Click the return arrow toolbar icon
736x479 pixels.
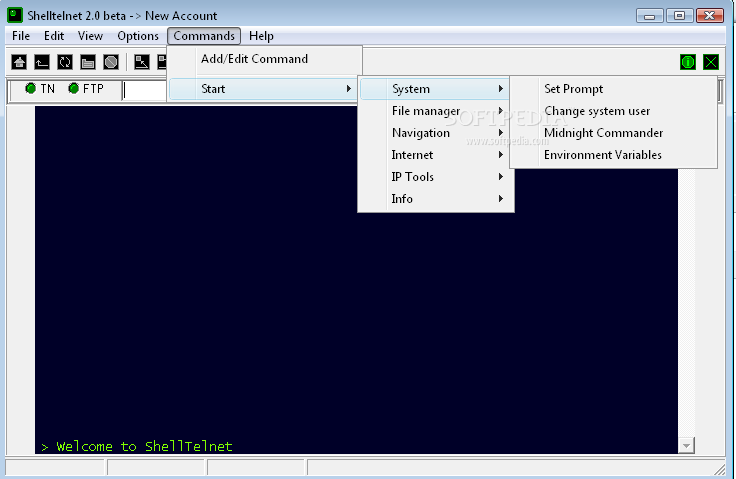tap(42, 62)
